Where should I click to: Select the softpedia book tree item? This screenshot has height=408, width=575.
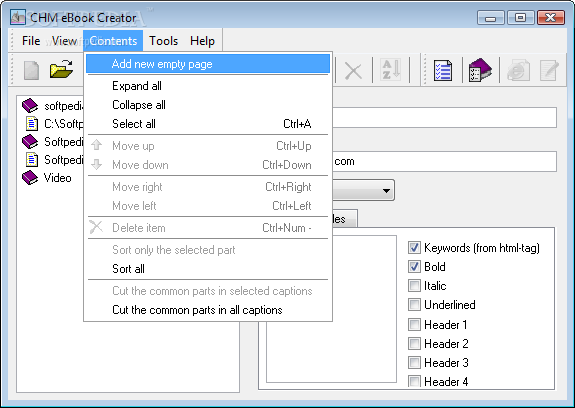point(52,106)
